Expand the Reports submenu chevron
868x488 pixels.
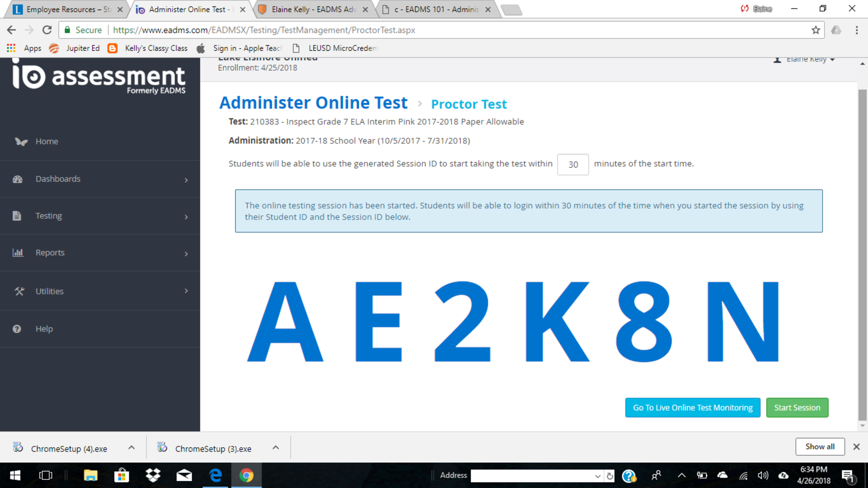186,254
